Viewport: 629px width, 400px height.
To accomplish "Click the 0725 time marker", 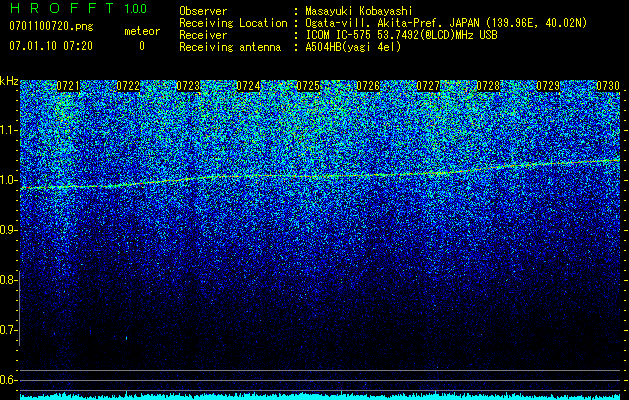I will click(308, 86).
